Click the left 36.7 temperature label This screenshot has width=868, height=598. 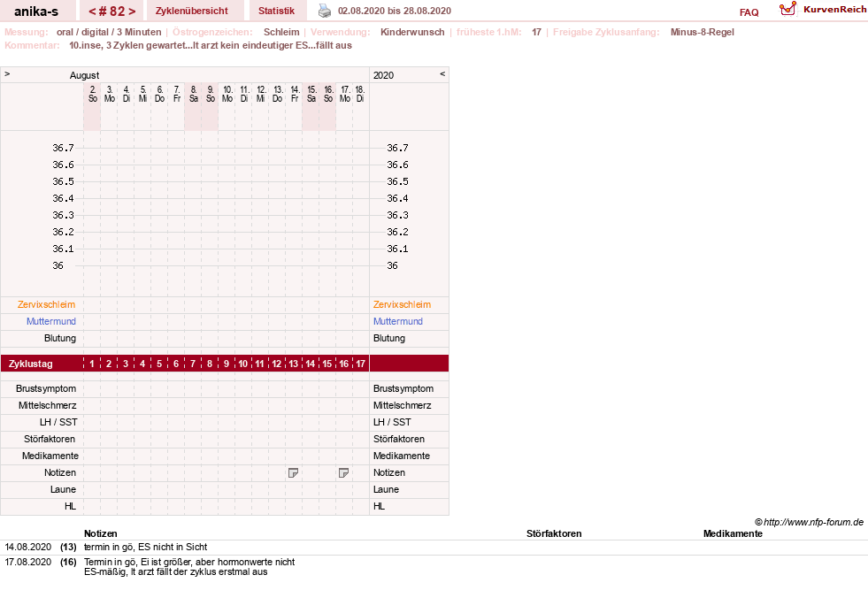63,148
